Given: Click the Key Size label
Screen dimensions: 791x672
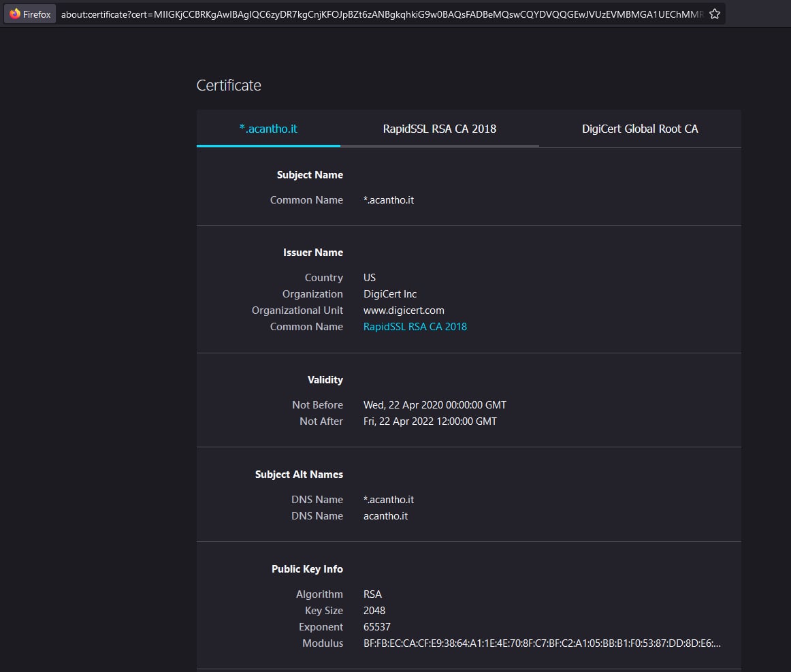Looking at the screenshot, I should pyautogui.click(x=323, y=611).
